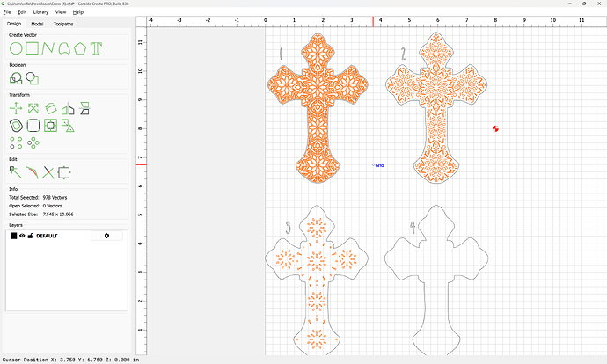Select the Rectangle vector tool
Screen dimensions: 607x364
coord(33,47)
